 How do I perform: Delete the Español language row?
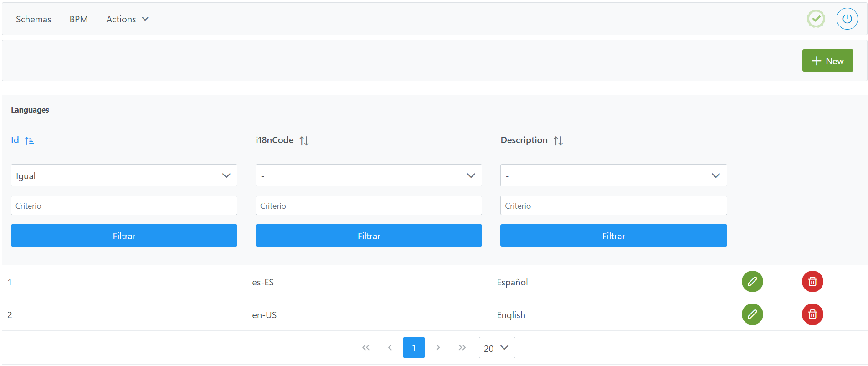pyautogui.click(x=812, y=282)
